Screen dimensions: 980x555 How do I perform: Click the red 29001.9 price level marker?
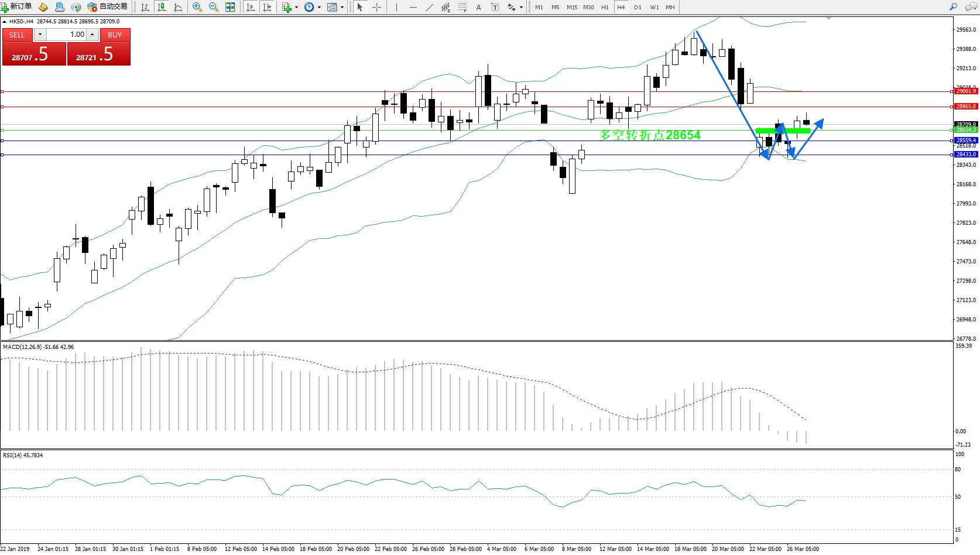pos(965,91)
